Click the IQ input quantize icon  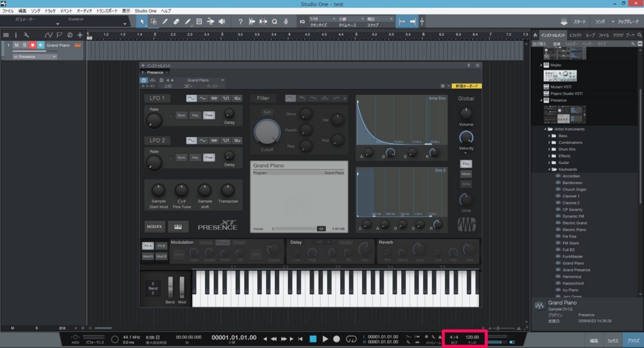point(303,22)
